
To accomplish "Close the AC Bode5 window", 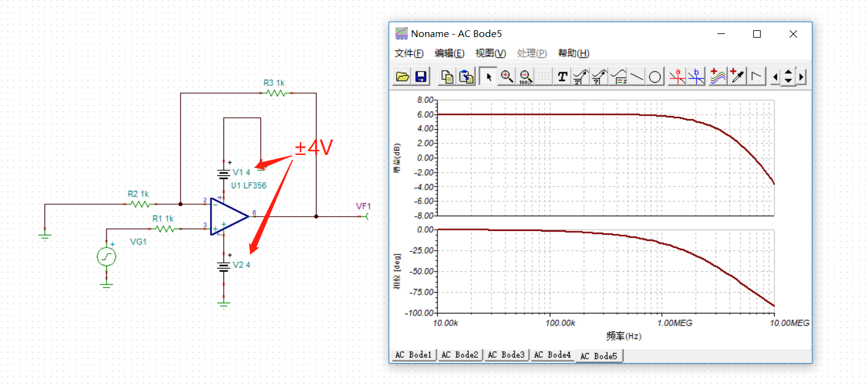I will point(793,34).
